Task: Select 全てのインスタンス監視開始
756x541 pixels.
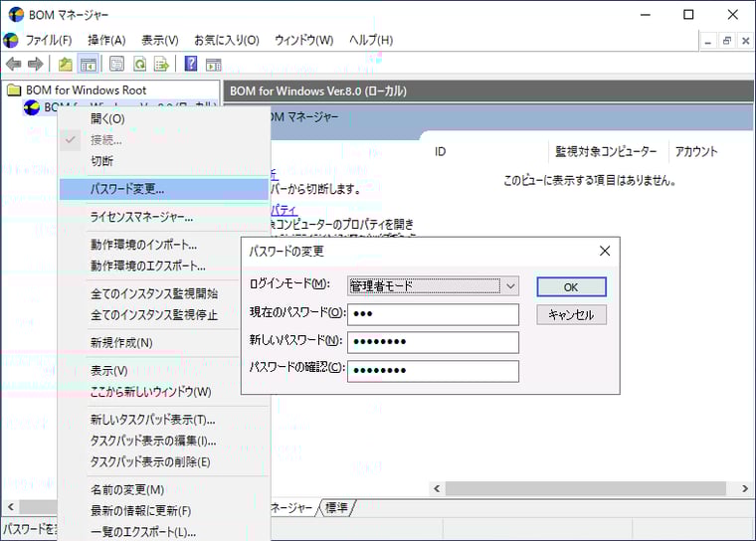Action: point(150,294)
